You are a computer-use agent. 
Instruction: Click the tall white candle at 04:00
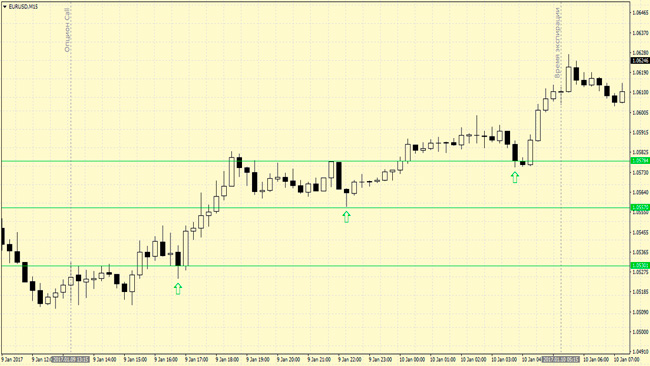(538, 125)
